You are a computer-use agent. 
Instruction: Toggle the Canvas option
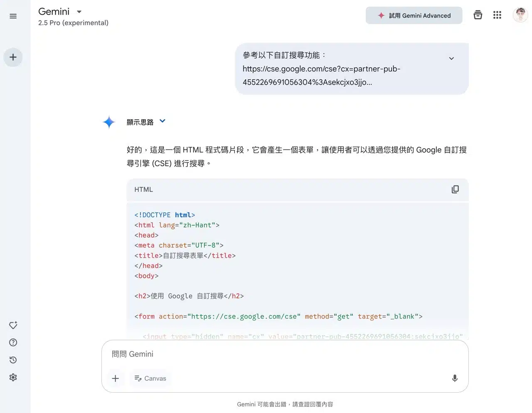pyautogui.click(x=150, y=379)
